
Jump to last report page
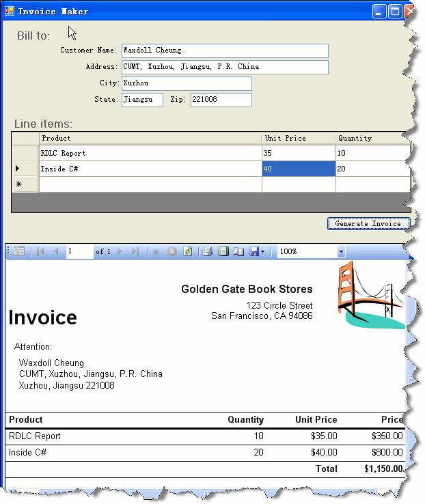[135, 251]
